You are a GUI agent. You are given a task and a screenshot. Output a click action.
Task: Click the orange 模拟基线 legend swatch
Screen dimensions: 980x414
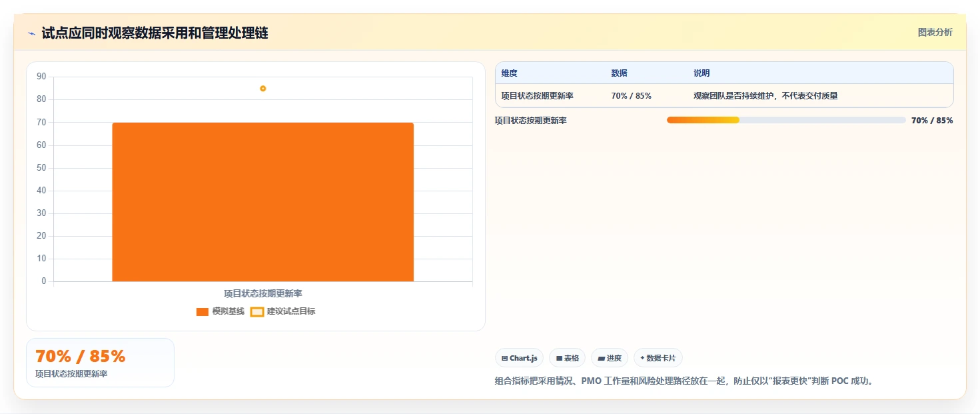tap(203, 312)
